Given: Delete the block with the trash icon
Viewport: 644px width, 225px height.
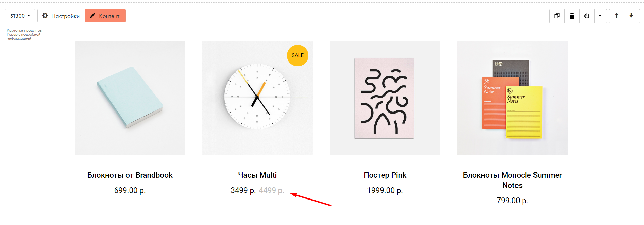Looking at the screenshot, I should (x=572, y=16).
